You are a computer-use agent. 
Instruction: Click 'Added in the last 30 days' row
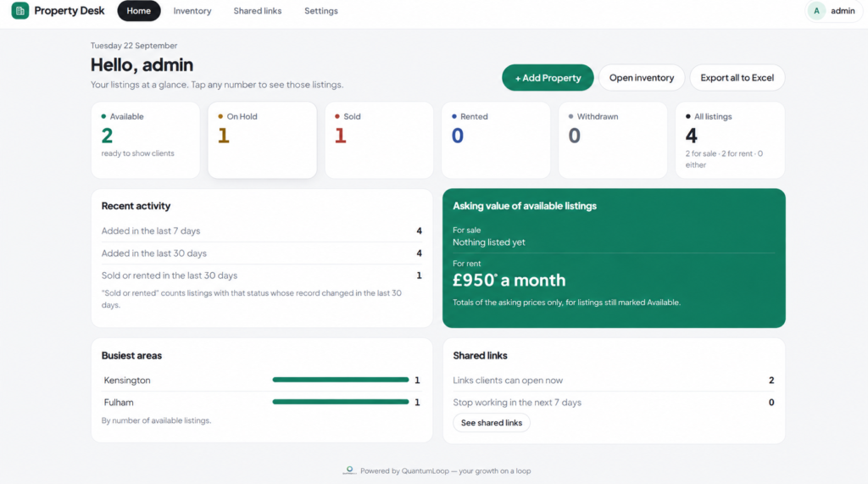pos(261,253)
